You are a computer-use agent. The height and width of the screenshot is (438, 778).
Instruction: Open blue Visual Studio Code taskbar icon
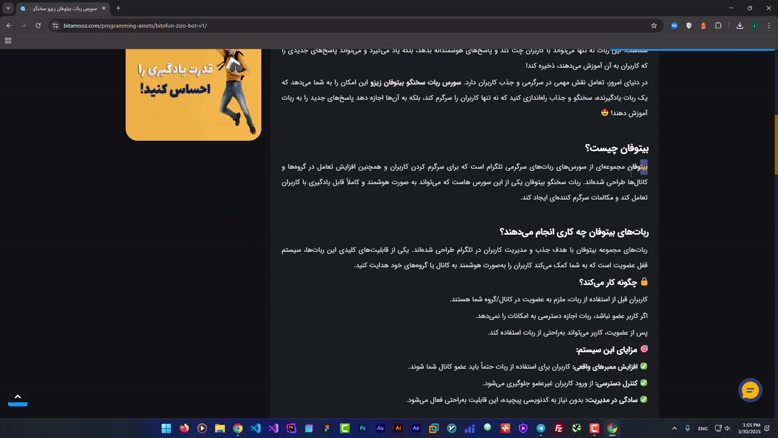[x=256, y=428]
